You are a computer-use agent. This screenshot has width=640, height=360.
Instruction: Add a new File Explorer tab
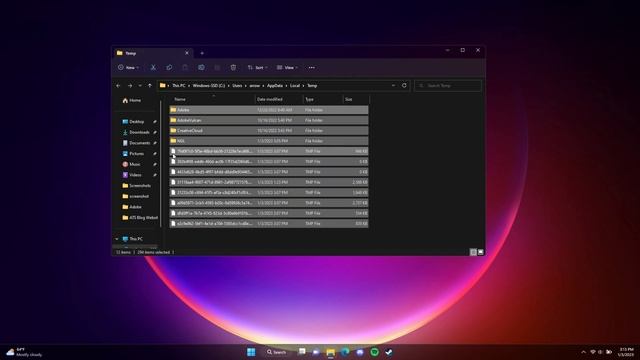click(202, 53)
